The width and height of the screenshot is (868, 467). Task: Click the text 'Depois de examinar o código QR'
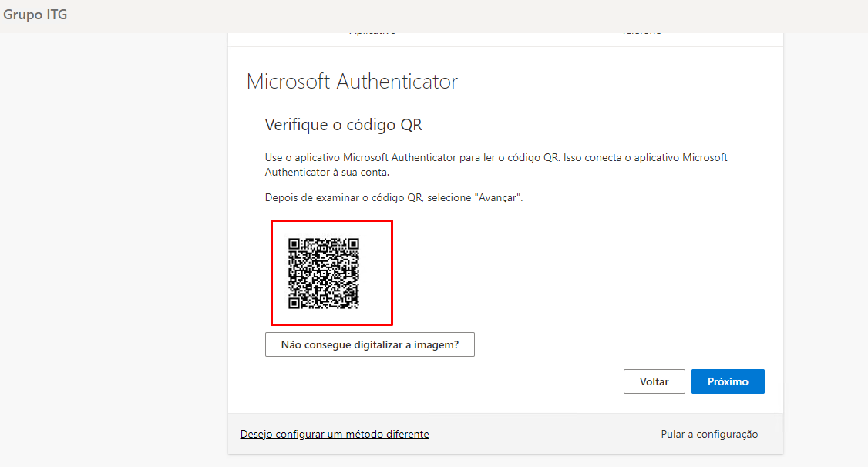pyautogui.click(x=344, y=197)
